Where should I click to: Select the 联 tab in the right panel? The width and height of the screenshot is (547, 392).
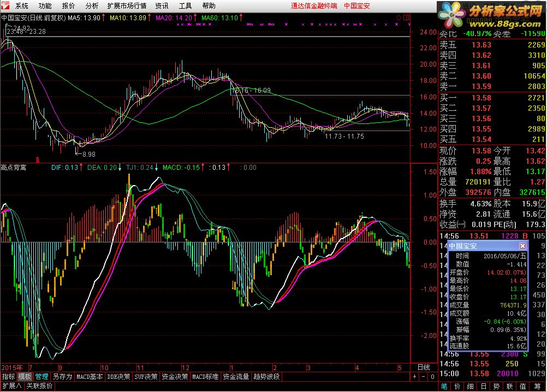510,386
